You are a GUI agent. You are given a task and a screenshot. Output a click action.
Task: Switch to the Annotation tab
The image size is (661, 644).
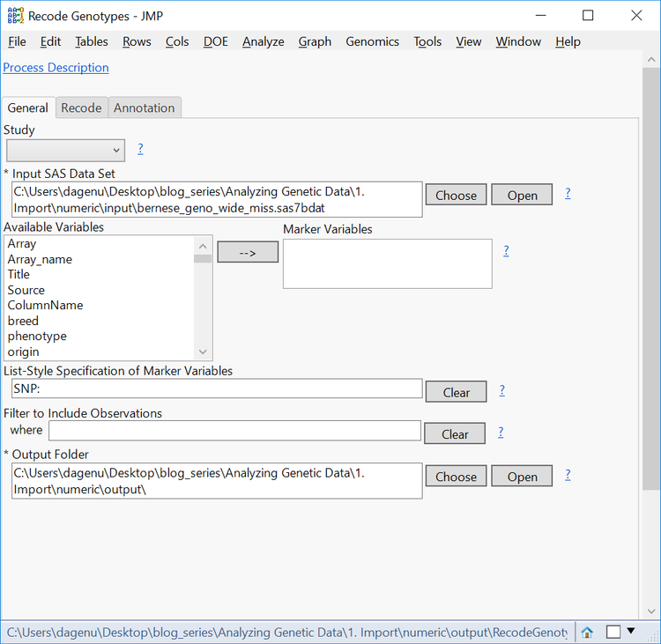click(x=145, y=107)
